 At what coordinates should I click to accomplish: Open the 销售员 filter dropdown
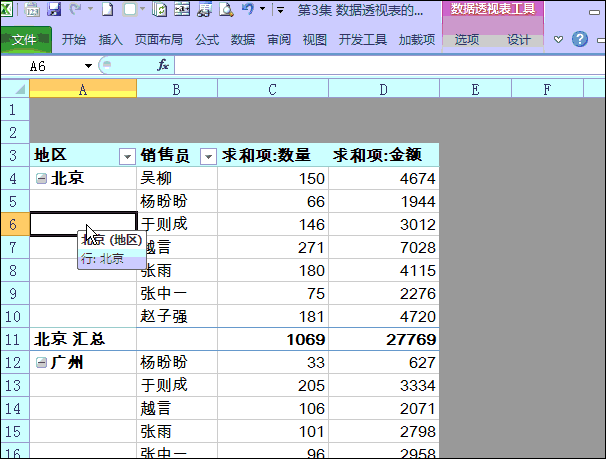tap(208, 156)
